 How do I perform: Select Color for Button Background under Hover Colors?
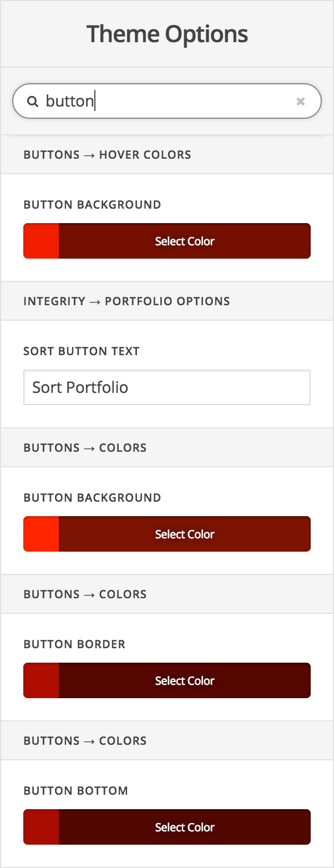pos(185,241)
